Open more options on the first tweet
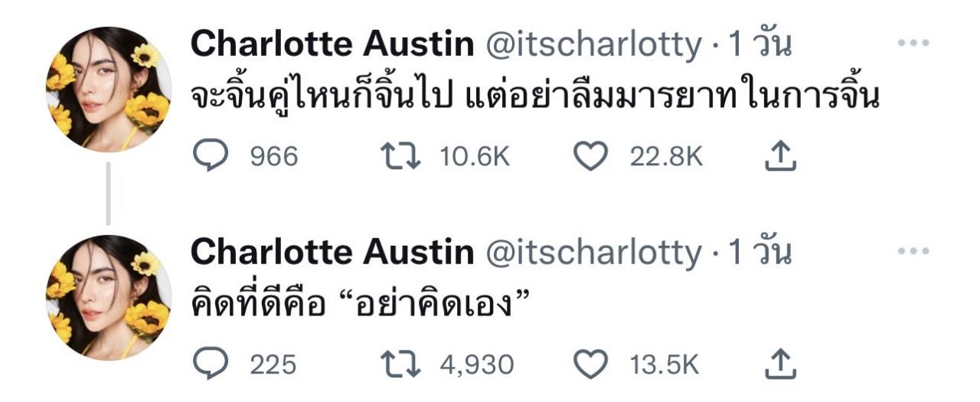Viewport: 980px width, 402px height. (913, 44)
